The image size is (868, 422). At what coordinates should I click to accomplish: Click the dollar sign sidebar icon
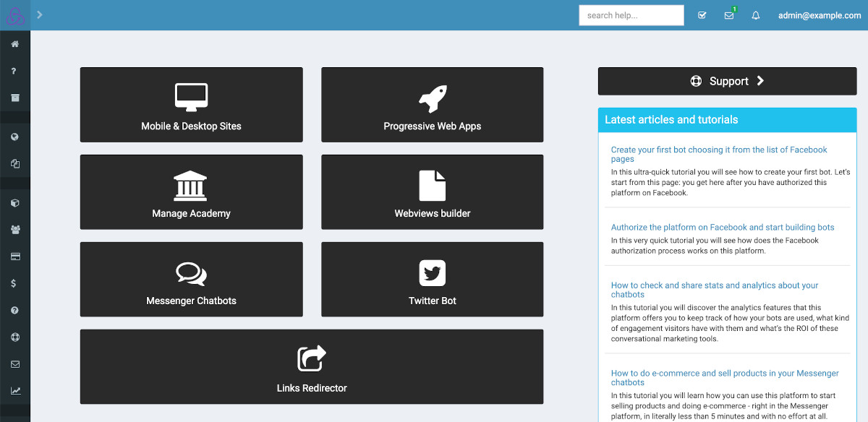(14, 283)
